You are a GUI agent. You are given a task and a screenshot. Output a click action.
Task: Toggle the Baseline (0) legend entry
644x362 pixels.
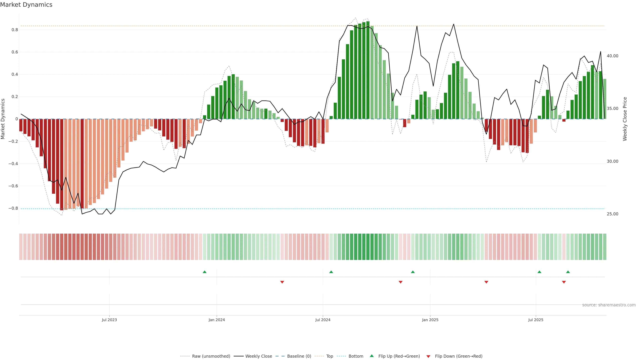point(299,356)
